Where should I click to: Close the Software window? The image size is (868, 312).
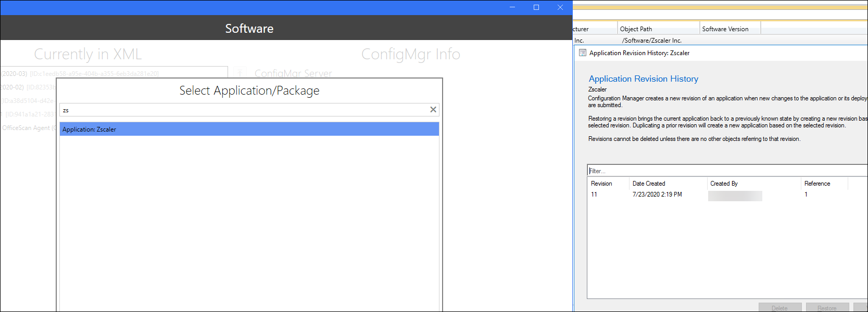pyautogui.click(x=560, y=7)
